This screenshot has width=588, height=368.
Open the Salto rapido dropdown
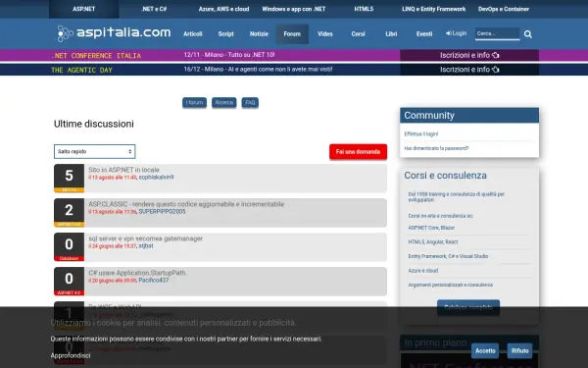pyautogui.click(x=94, y=151)
